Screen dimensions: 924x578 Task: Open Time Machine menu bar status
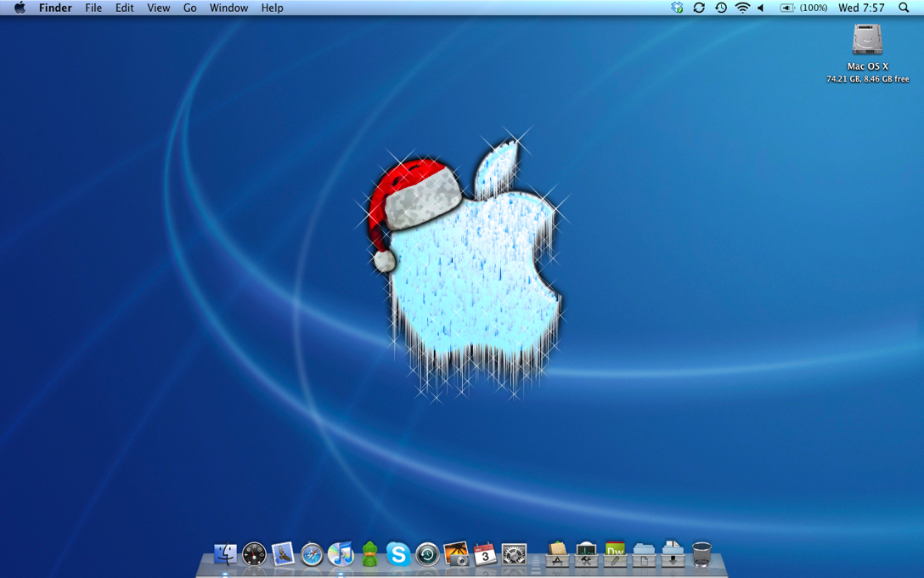coord(721,8)
